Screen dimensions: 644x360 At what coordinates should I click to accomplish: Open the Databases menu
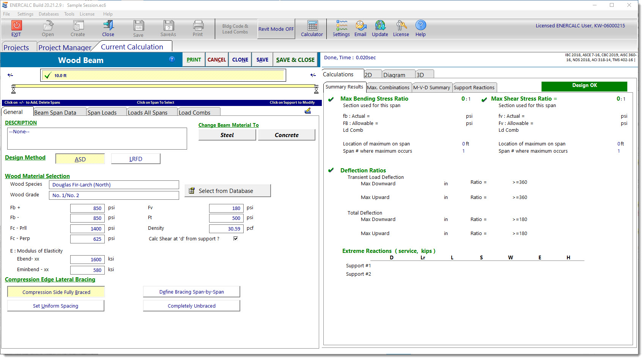(x=49, y=14)
